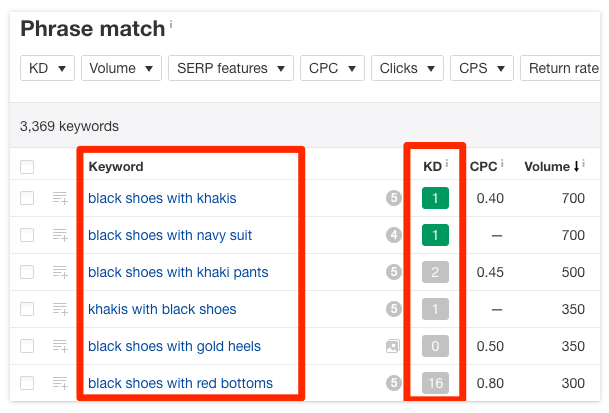Open the SERP features filter dropdown
Image resolution: width=609 pixels, height=413 pixels.
point(230,68)
